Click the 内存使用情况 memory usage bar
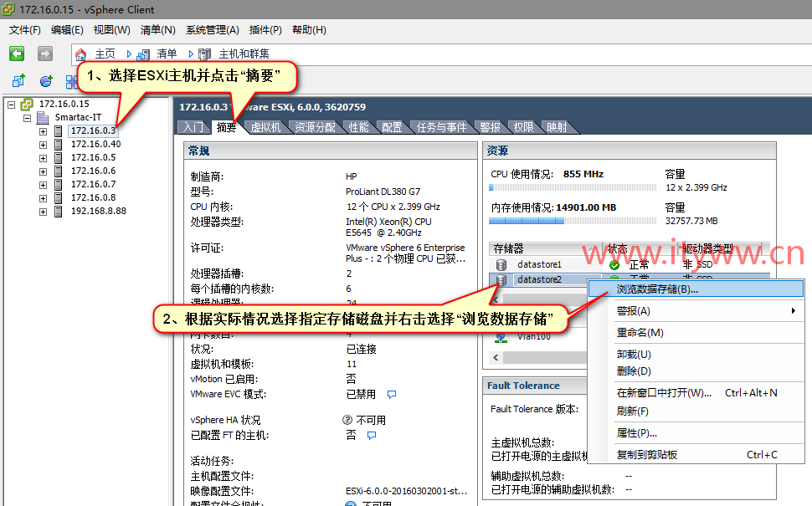Image resolution: width=812 pixels, height=506 pixels. pos(573,221)
